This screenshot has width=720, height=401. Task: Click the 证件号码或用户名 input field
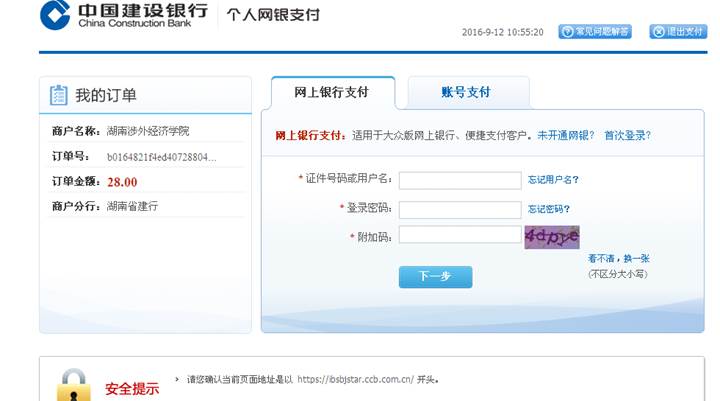[x=460, y=181]
